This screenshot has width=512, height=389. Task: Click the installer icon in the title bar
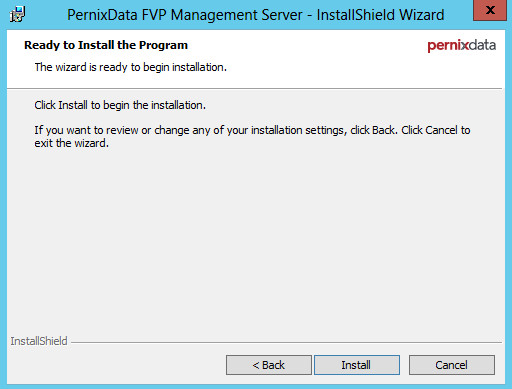[x=17, y=15]
